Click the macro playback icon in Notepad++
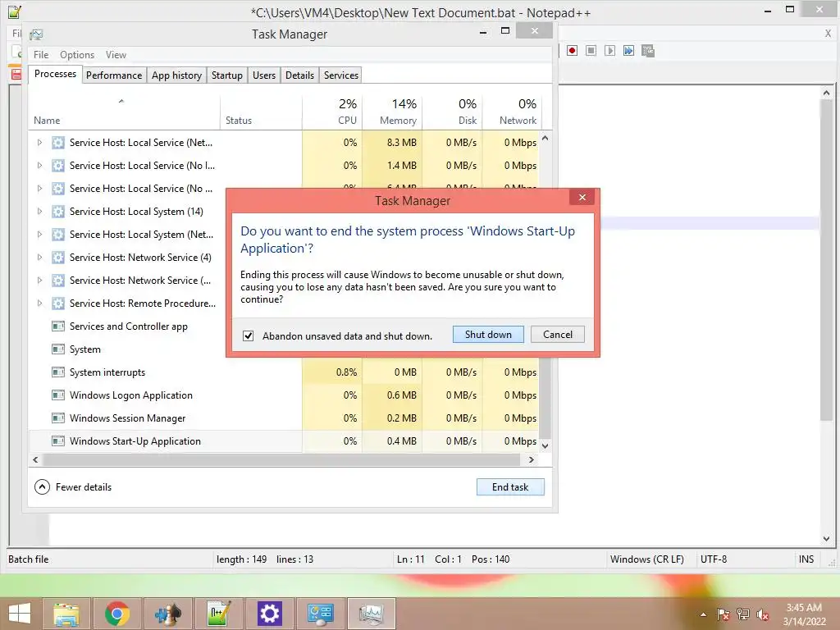840x630 pixels. tap(609, 50)
